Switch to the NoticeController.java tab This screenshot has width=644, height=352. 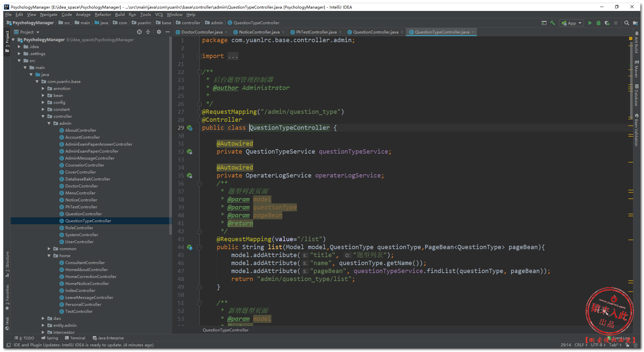pos(259,32)
